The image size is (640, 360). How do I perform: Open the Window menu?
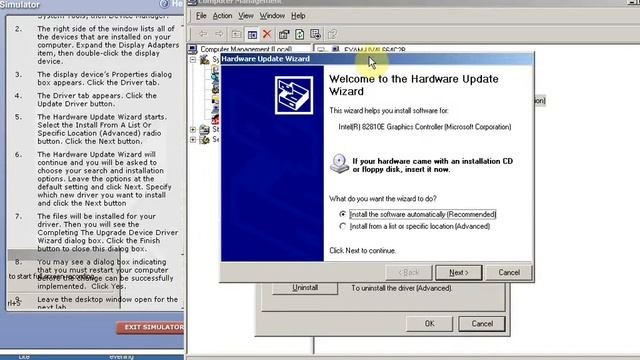272,16
